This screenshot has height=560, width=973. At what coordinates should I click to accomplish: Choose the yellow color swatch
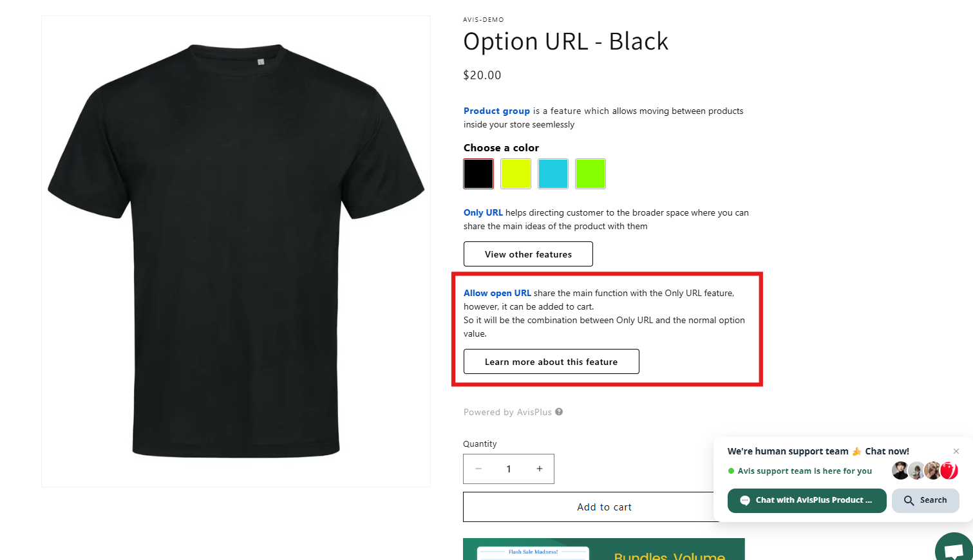(x=516, y=174)
